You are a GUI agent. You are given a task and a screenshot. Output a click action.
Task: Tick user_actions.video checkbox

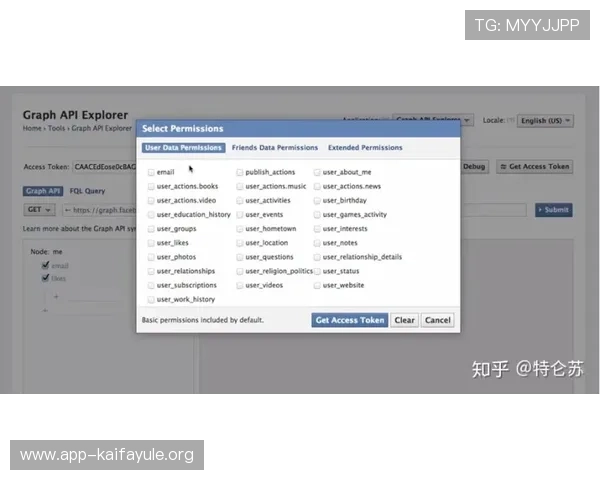click(151, 201)
